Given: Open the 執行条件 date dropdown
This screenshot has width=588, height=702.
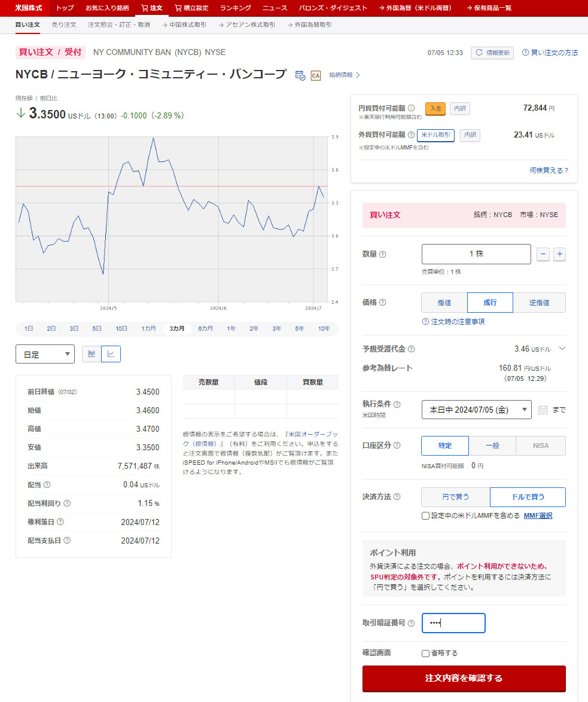Looking at the screenshot, I should (476, 410).
